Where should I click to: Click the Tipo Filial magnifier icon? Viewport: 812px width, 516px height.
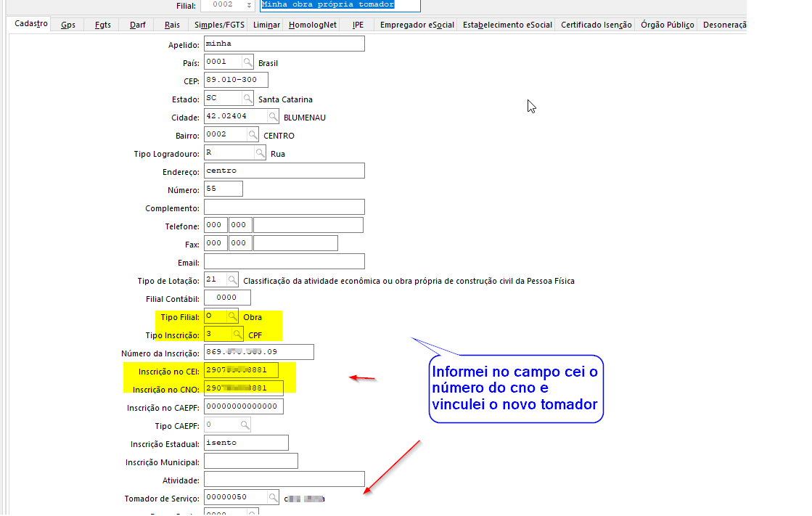click(232, 317)
